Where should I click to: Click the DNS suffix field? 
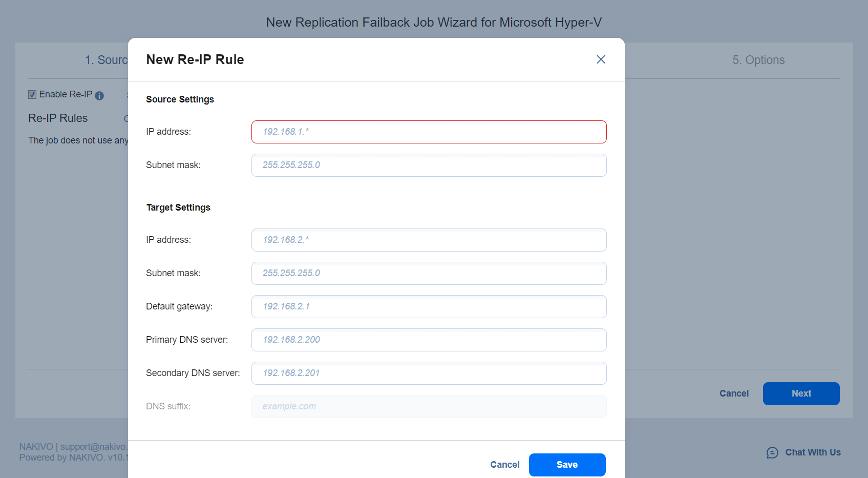pyautogui.click(x=429, y=407)
